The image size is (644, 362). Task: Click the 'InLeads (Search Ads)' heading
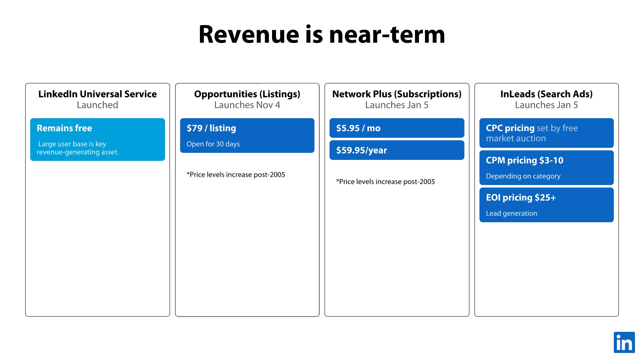click(546, 94)
